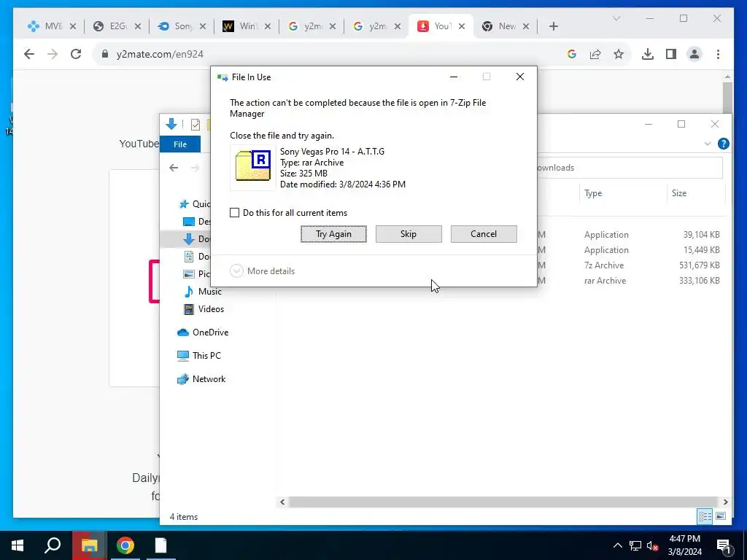Open Chrome three-dot menu
Image resolution: width=747 pixels, height=560 pixels.
point(718,54)
